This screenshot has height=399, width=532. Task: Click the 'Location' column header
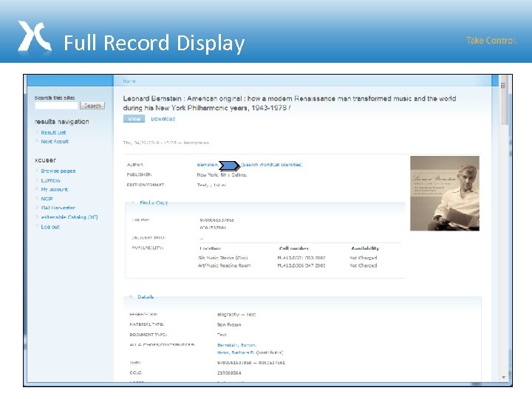click(210, 248)
